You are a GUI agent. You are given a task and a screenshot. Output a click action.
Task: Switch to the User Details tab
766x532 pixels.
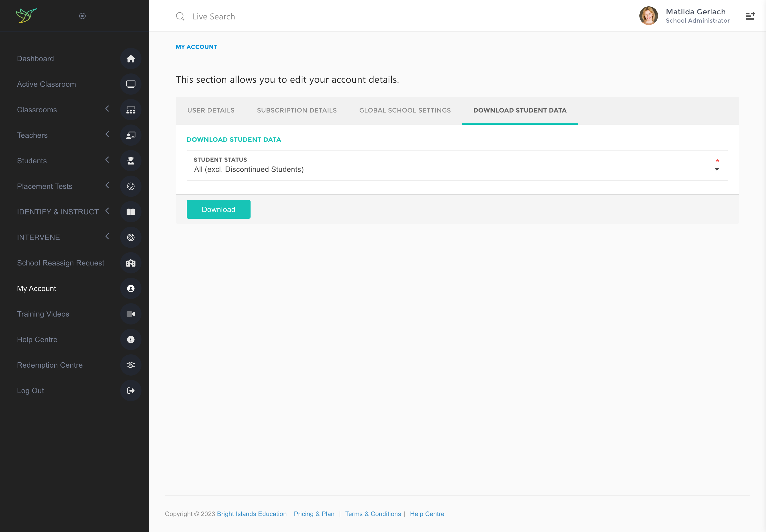(211, 110)
